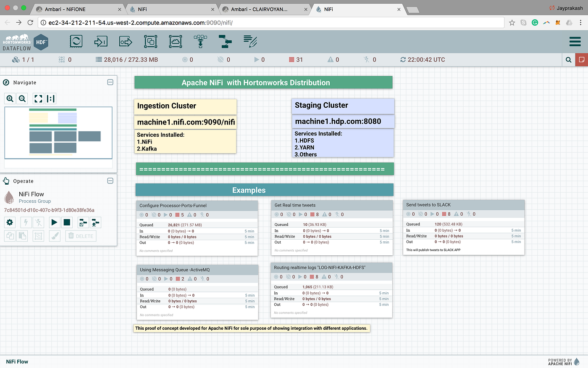This screenshot has width=588, height=368.
Task: Select the Template toolbar icon
Action: point(225,41)
